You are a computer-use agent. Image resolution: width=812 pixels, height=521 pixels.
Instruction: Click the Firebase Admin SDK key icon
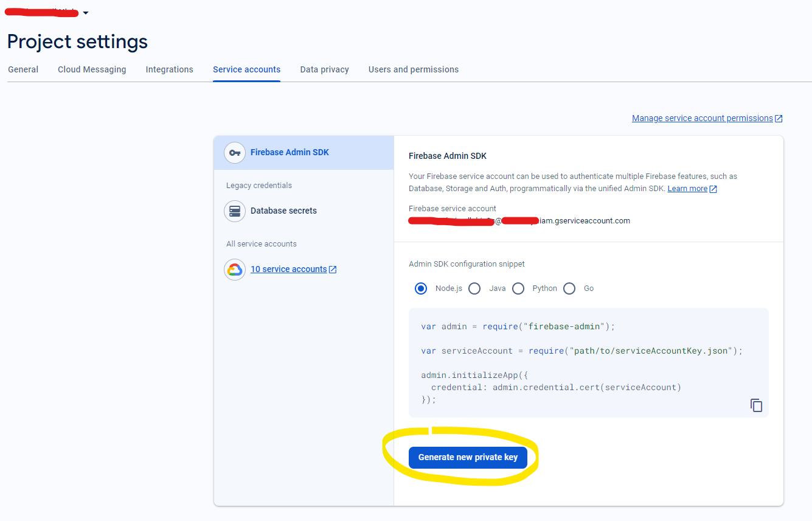click(x=235, y=153)
